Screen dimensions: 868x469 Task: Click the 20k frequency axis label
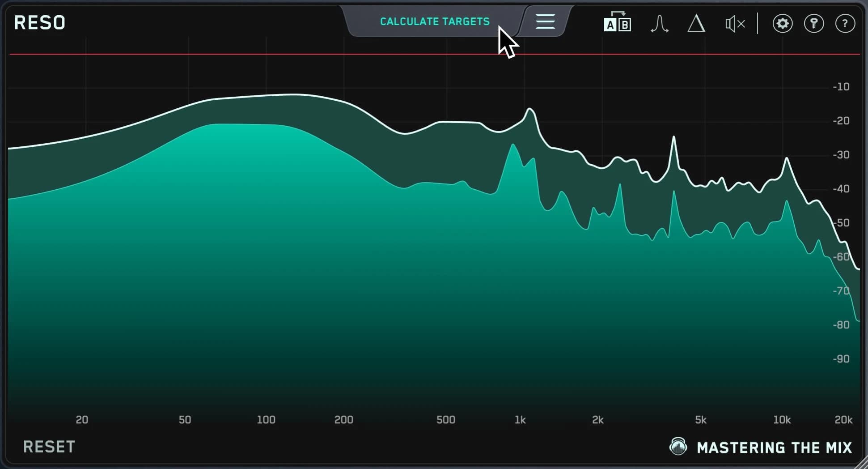[x=843, y=420]
